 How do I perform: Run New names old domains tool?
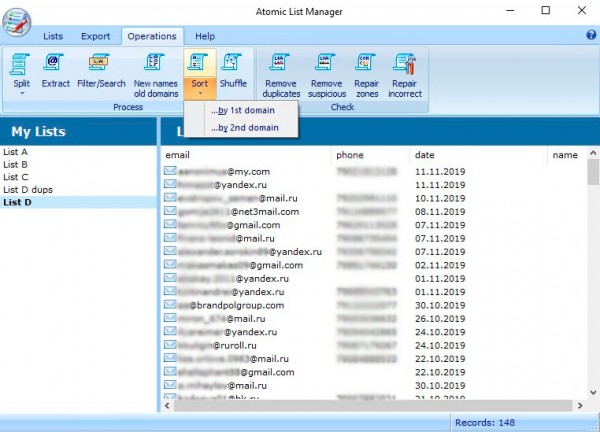point(156,75)
